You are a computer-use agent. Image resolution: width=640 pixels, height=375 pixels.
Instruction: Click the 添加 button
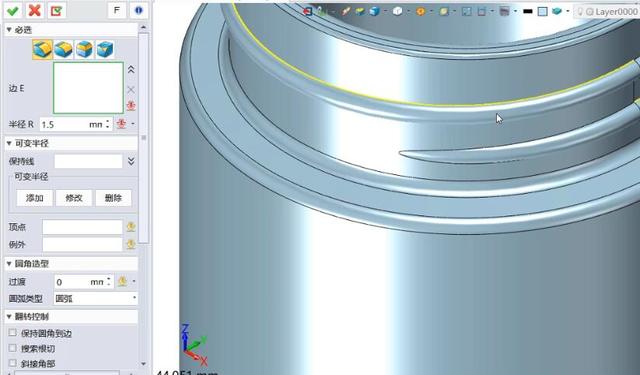point(35,198)
